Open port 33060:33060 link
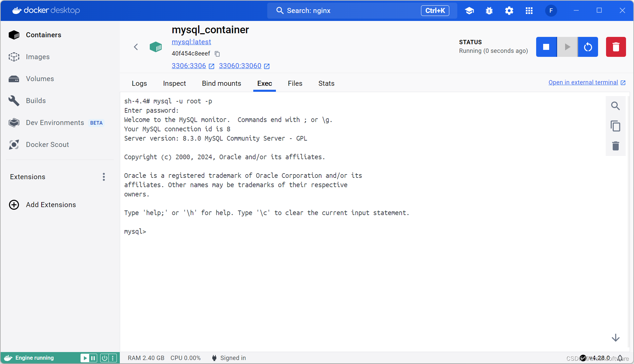Viewport: 634px width, 364px height. click(x=244, y=66)
